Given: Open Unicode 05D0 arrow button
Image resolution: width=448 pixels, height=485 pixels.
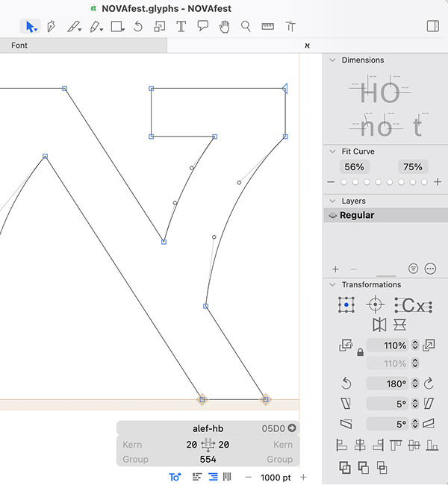Looking at the screenshot, I should click(292, 428).
